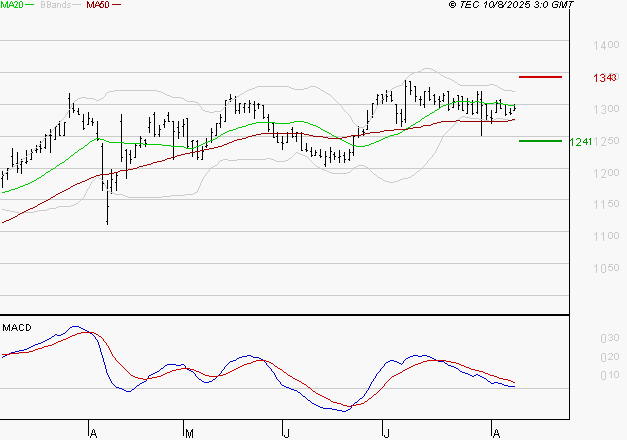Click the MACD 020 axis label
Image resolution: width=627 pixels, height=440 pixels.
click(610, 357)
